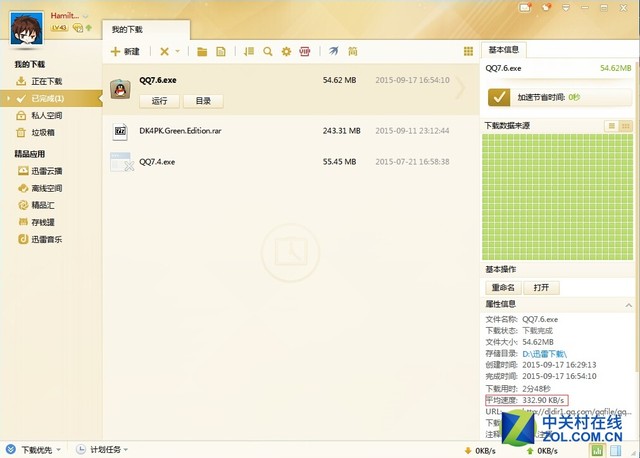Select the QQ7.4.exe row
This screenshot has height=458, width=640.
tap(291, 162)
